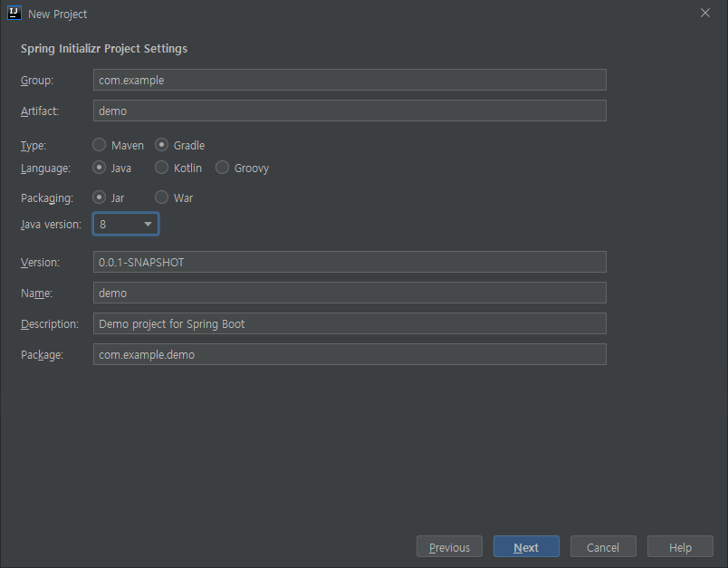Click the Version input field
The height and width of the screenshot is (568, 728).
(x=350, y=262)
